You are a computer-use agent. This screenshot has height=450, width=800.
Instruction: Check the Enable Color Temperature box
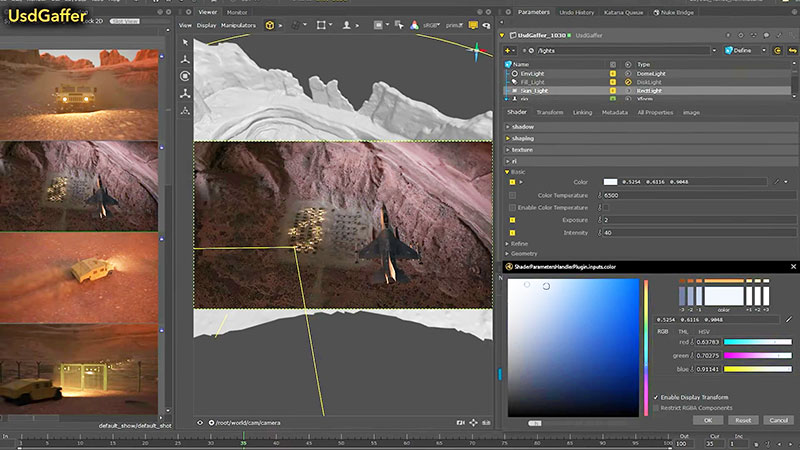point(605,205)
